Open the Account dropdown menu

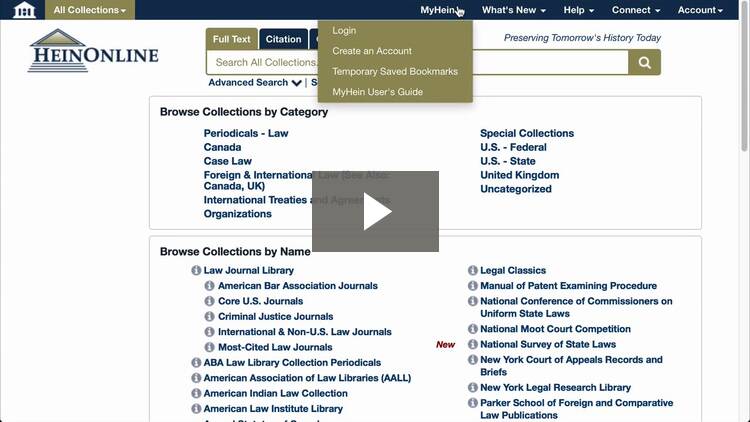tap(700, 10)
